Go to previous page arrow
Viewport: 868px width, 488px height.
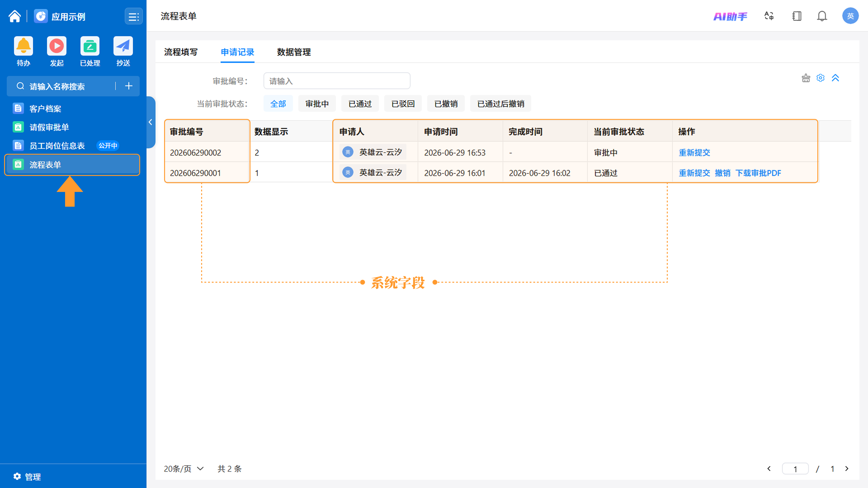tap(769, 469)
